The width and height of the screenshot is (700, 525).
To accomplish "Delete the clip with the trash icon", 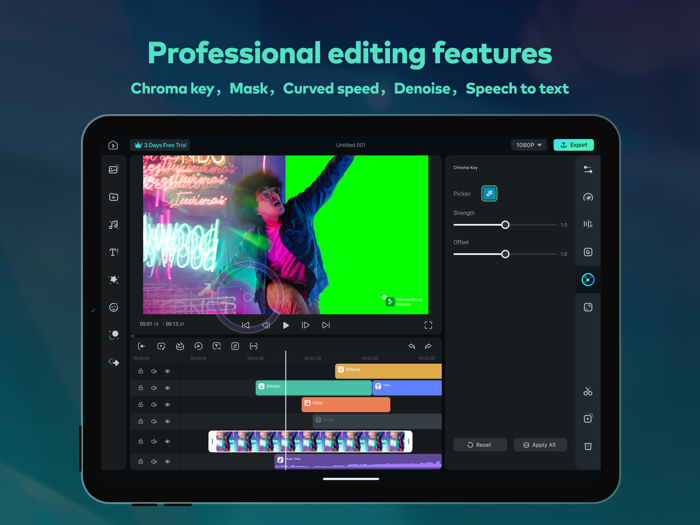I will point(588,446).
